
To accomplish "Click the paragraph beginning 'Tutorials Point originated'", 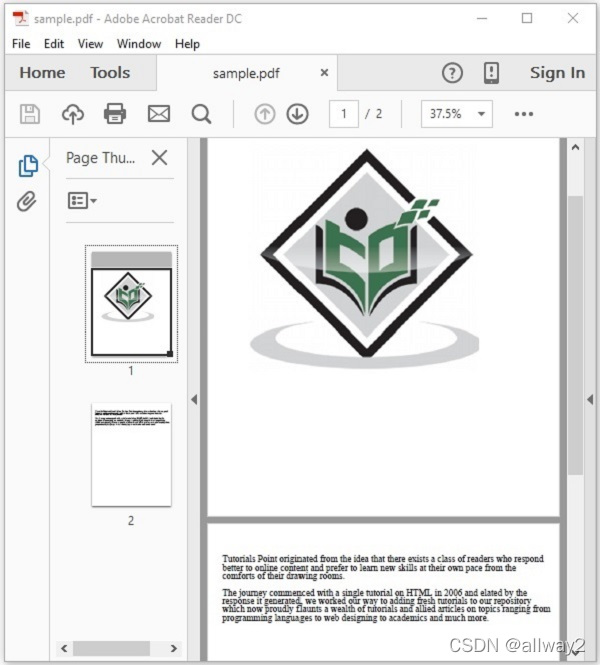I will click(x=383, y=567).
